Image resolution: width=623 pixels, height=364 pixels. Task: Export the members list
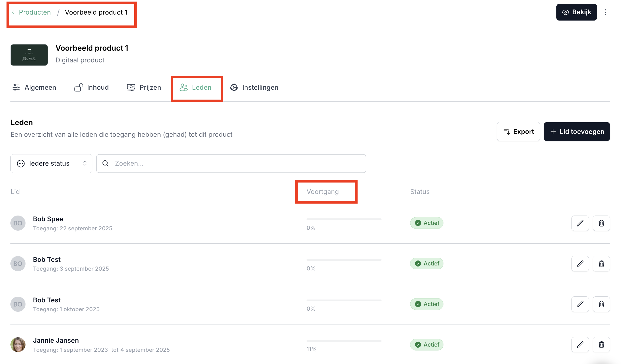(518, 132)
